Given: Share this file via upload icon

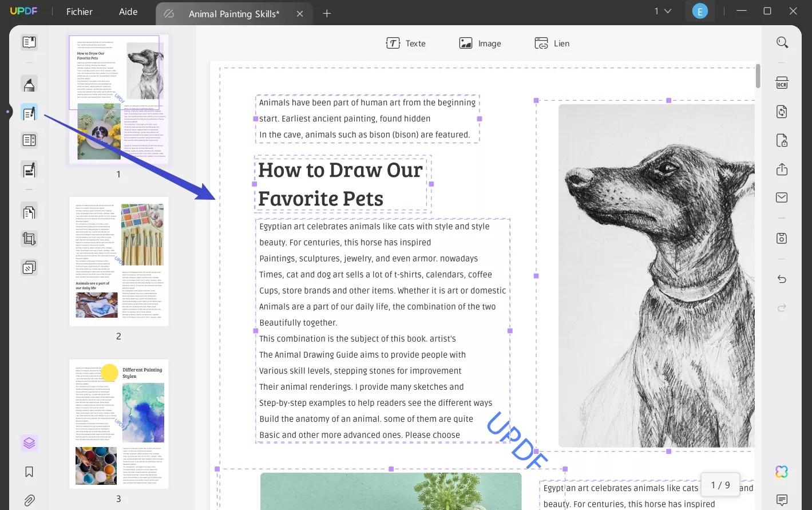Looking at the screenshot, I should [782, 169].
